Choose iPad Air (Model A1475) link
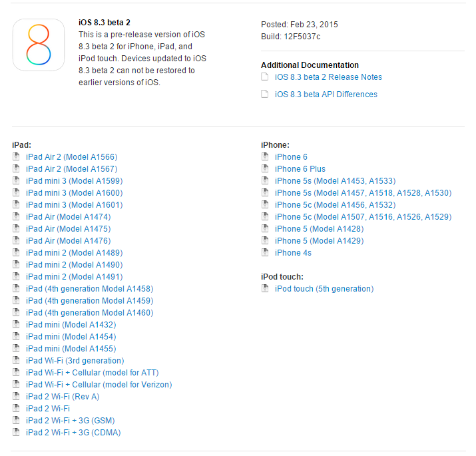The width and height of the screenshot is (476, 456). pyautogui.click(x=69, y=229)
